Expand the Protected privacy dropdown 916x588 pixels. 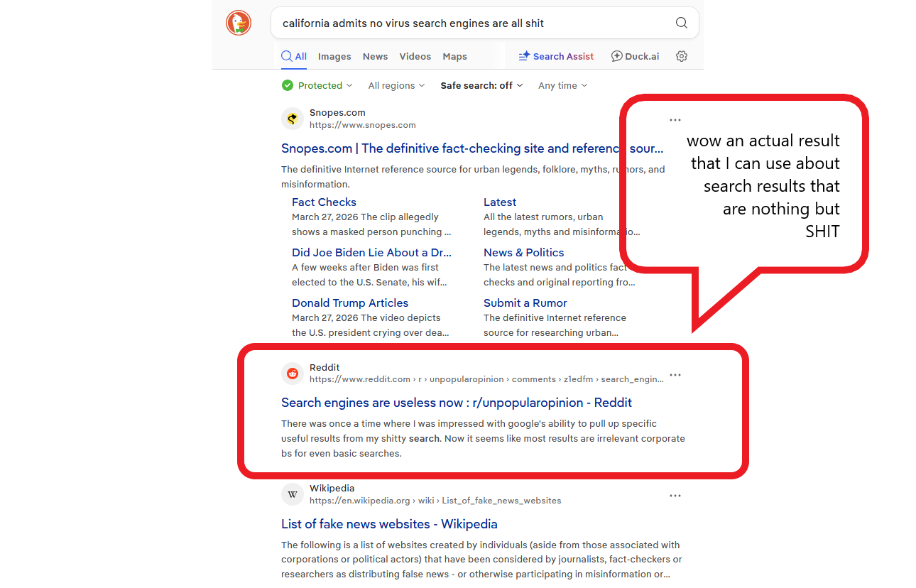(x=317, y=85)
